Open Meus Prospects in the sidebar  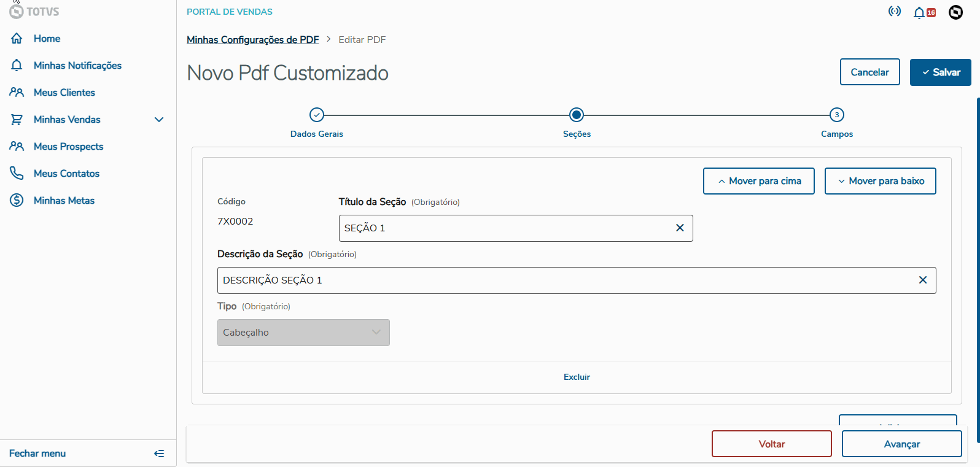pyautogui.click(x=68, y=147)
